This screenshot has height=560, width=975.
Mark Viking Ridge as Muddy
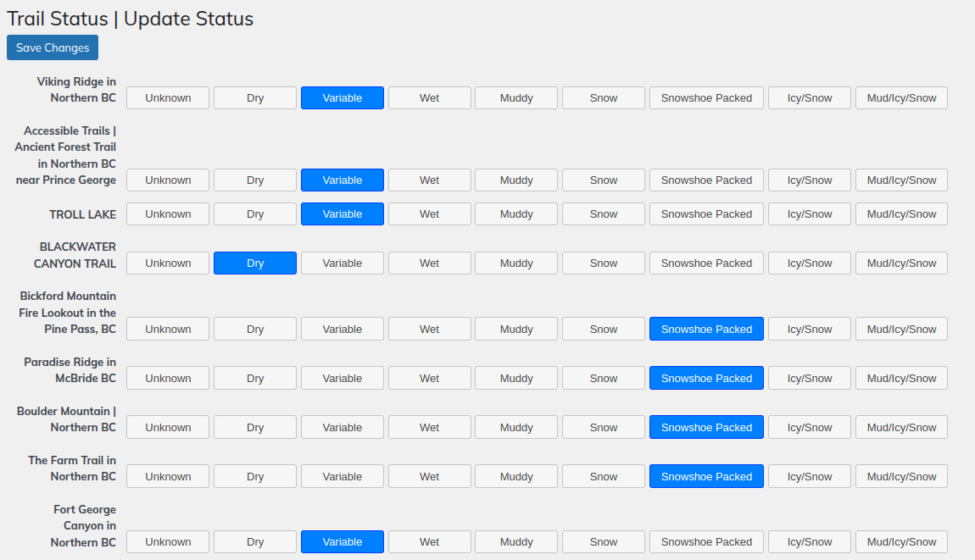point(516,98)
